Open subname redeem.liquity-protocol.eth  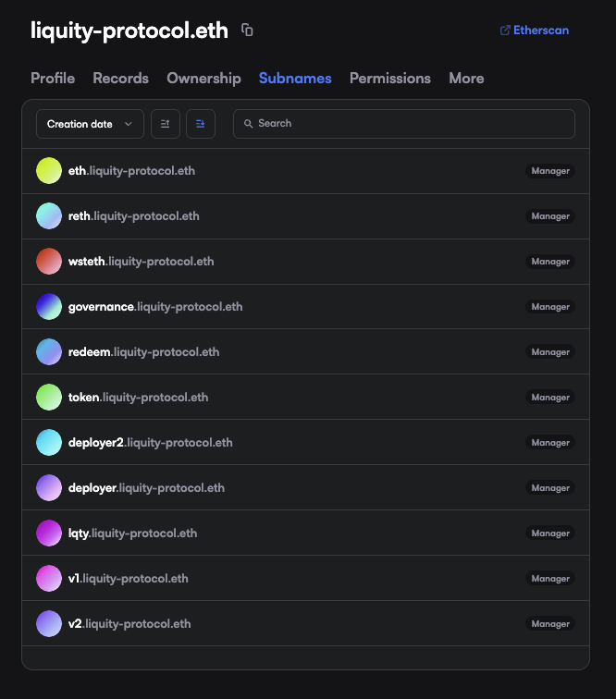click(x=305, y=351)
